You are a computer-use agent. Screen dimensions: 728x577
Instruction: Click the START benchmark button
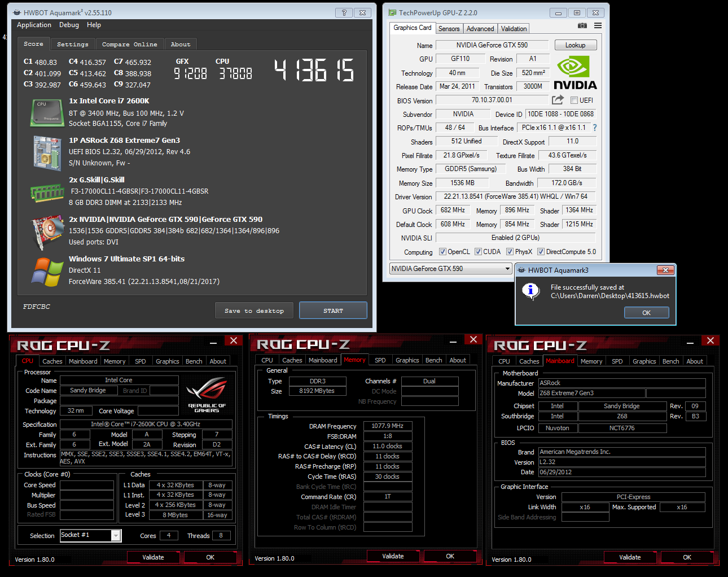(333, 311)
